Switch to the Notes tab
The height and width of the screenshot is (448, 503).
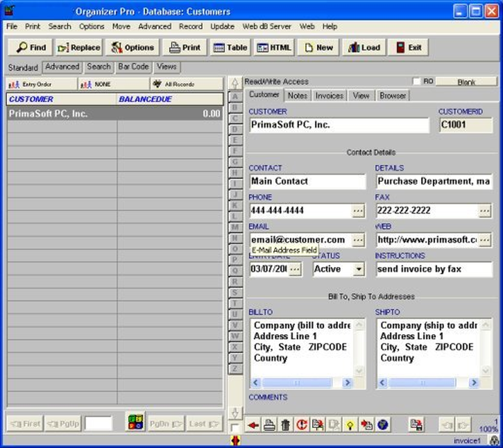click(x=297, y=96)
